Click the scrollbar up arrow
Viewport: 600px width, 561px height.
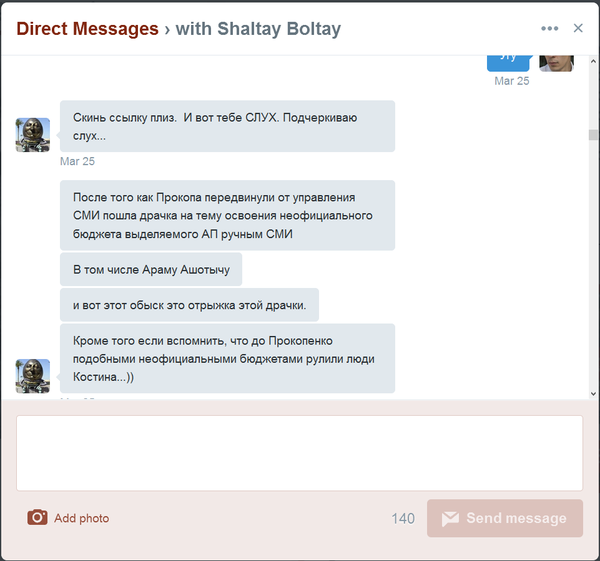click(x=593, y=62)
